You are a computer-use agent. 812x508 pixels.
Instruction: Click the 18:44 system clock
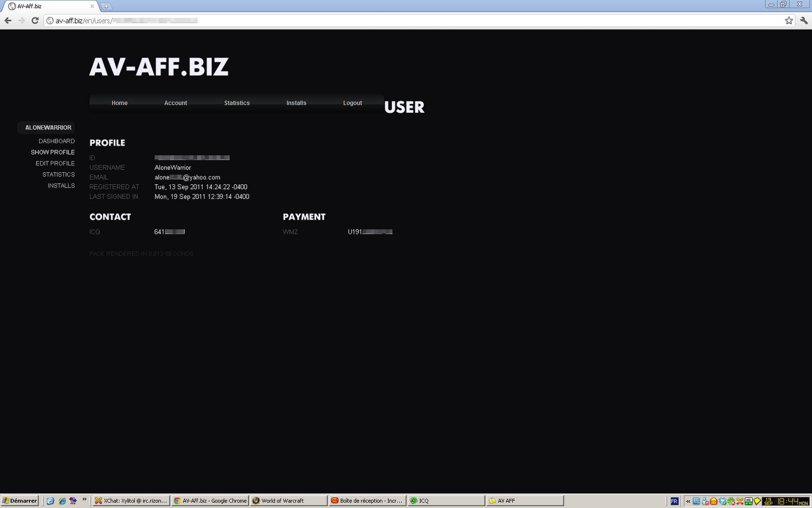[x=786, y=501]
